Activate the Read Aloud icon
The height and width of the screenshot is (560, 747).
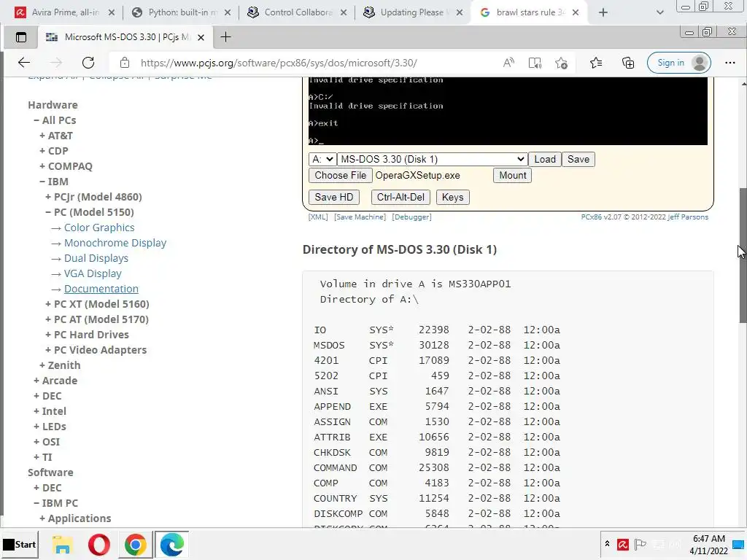pos(508,63)
